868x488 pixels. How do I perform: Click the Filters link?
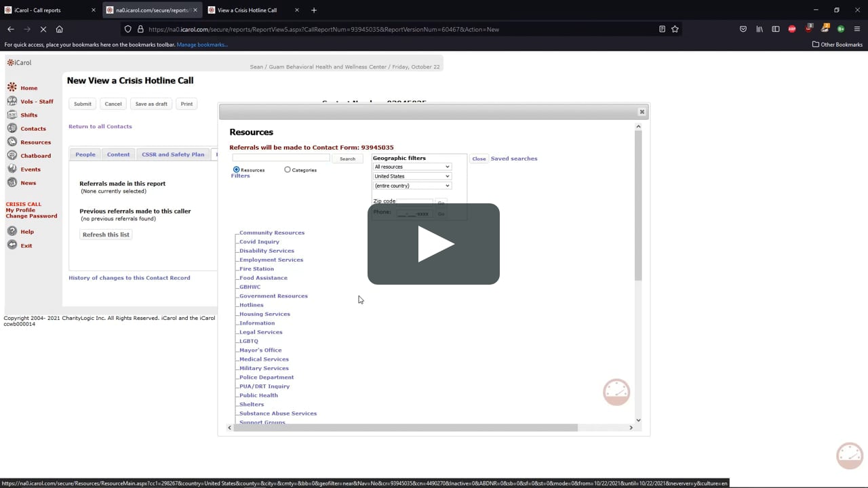[240, 176]
